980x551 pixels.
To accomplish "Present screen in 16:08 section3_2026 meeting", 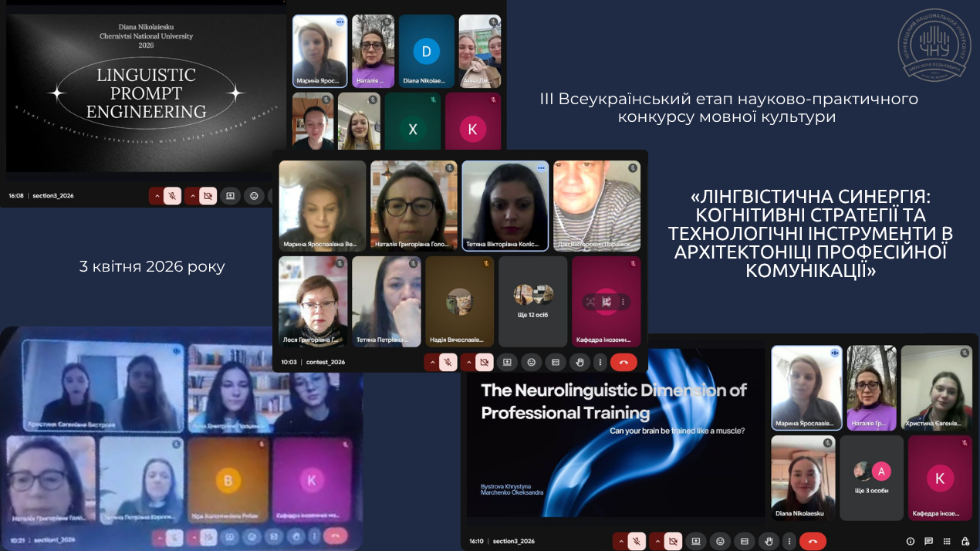I will (x=230, y=196).
